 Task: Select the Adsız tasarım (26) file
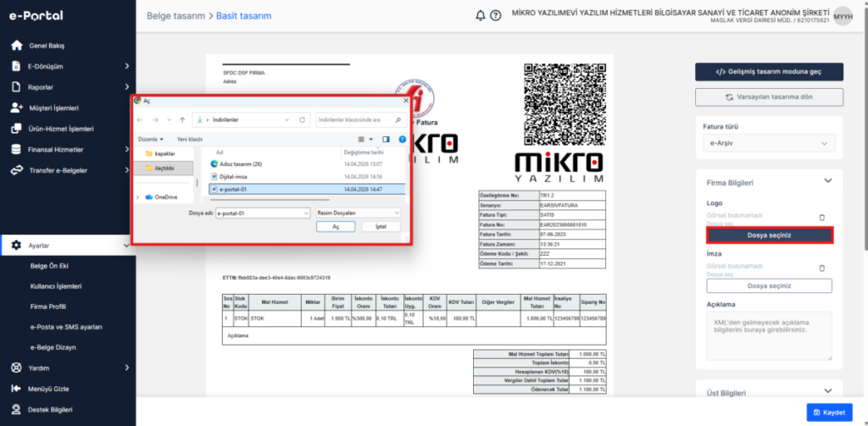(x=241, y=164)
